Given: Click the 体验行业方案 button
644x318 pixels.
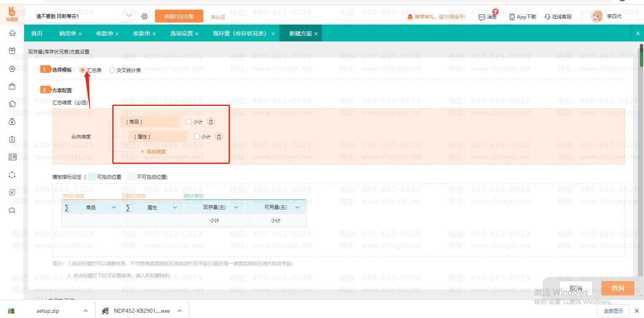Looking at the screenshot, I should (179, 17).
